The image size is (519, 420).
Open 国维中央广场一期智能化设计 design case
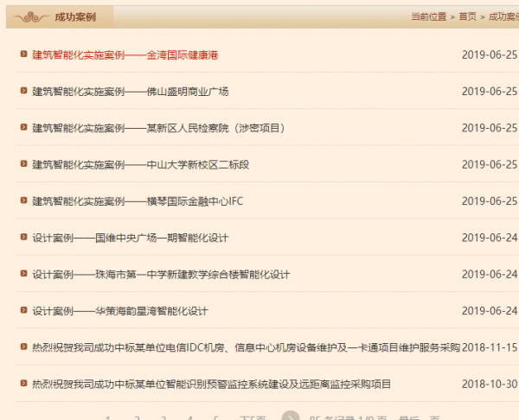click(x=130, y=238)
